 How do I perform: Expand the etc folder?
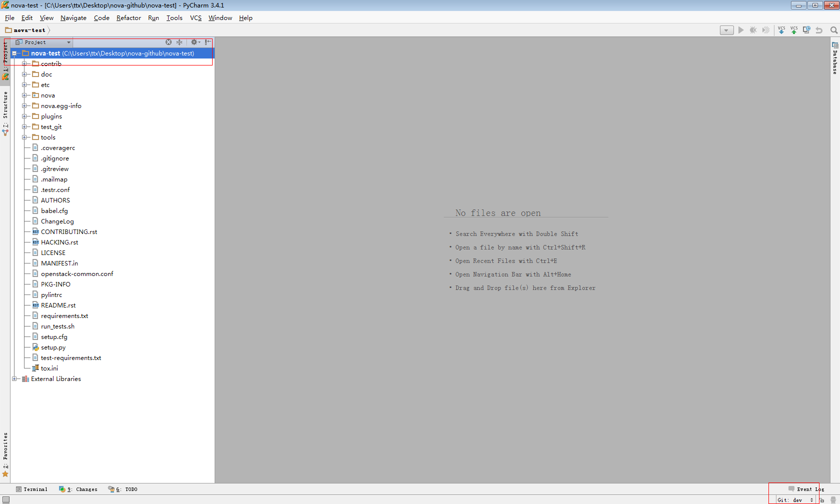pos(24,84)
